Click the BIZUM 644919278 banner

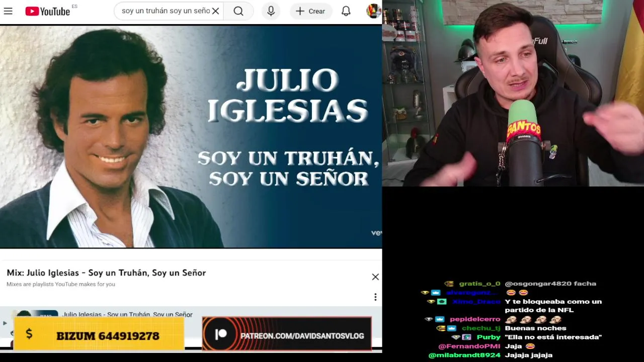pyautogui.click(x=99, y=333)
